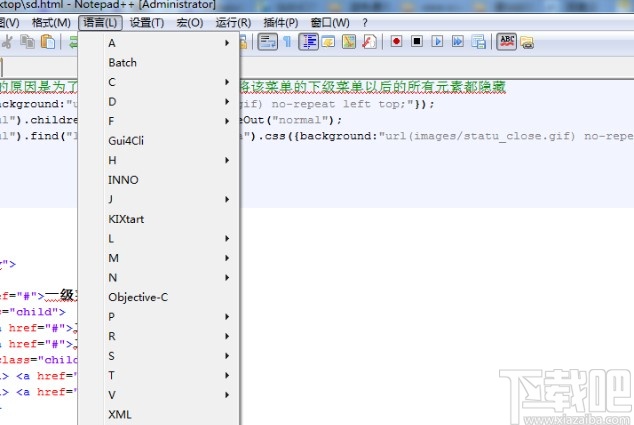This screenshot has height=425, width=634.
Task: Open the 宏(O) menu
Action: pos(190,23)
